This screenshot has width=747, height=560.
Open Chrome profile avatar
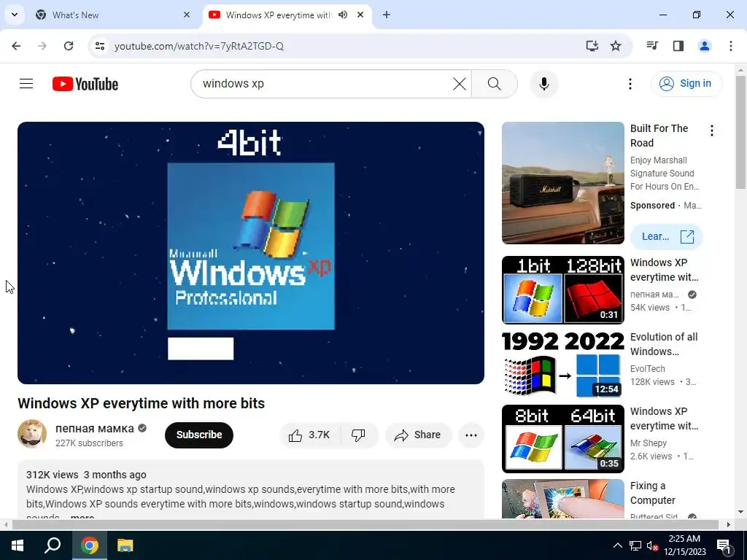pyautogui.click(x=705, y=46)
